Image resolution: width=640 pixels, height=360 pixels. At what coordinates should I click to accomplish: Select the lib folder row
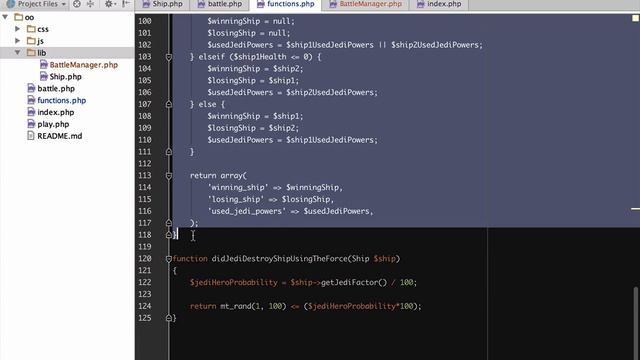point(67,53)
